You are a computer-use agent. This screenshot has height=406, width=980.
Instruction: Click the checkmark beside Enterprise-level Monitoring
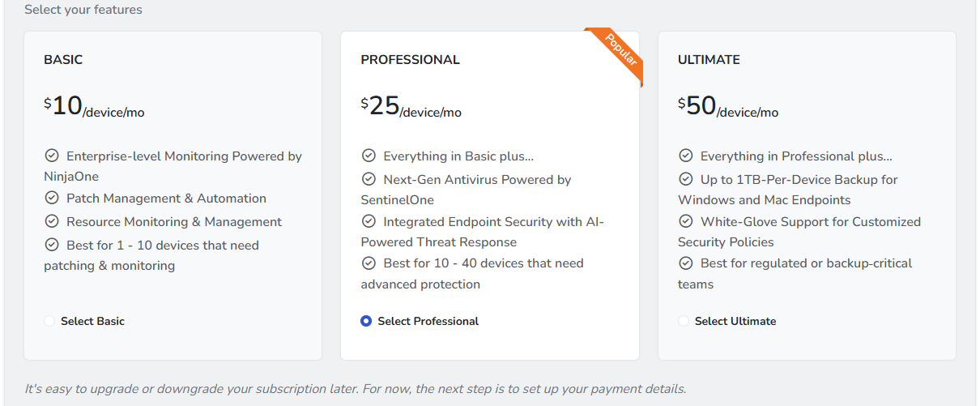[52, 156]
